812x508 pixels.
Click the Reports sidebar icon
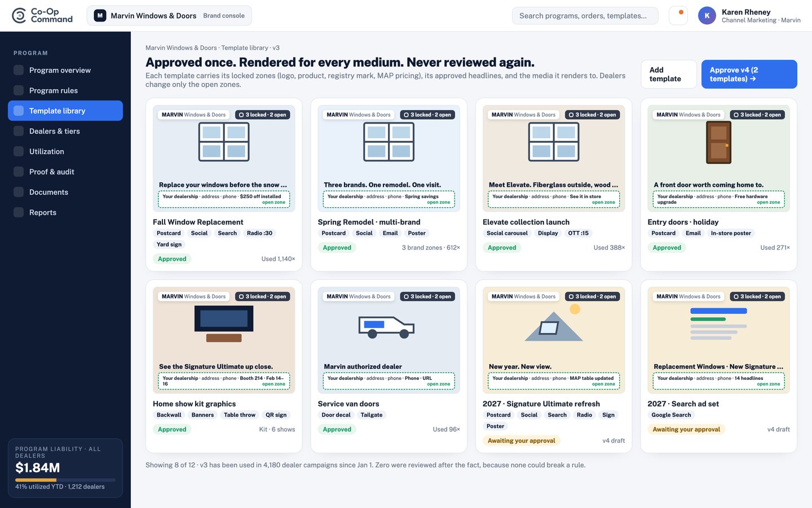click(x=19, y=212)
